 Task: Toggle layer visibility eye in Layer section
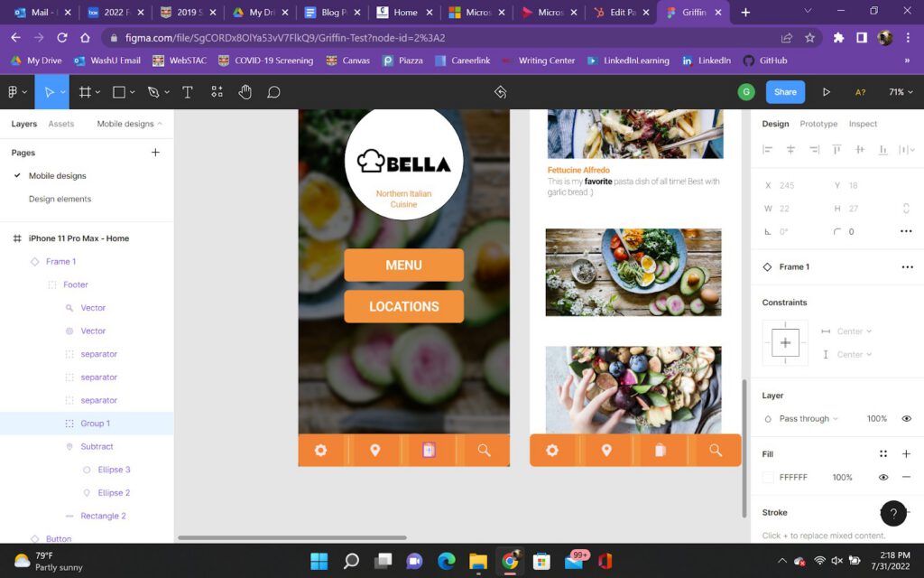click(x=906, y=419)
